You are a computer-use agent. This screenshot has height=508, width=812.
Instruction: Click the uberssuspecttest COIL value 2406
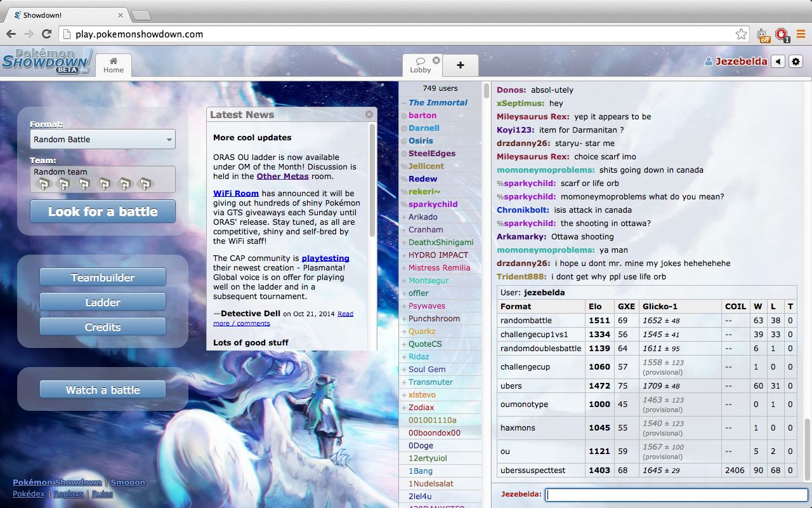(735, 470)
